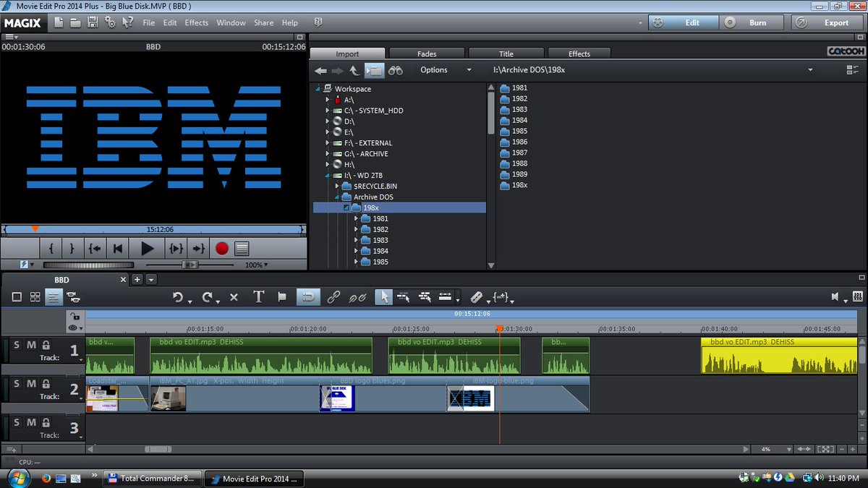Open program settings via the gears icon
Viewport: 868px width, 488px height.
tap(110, 22)
